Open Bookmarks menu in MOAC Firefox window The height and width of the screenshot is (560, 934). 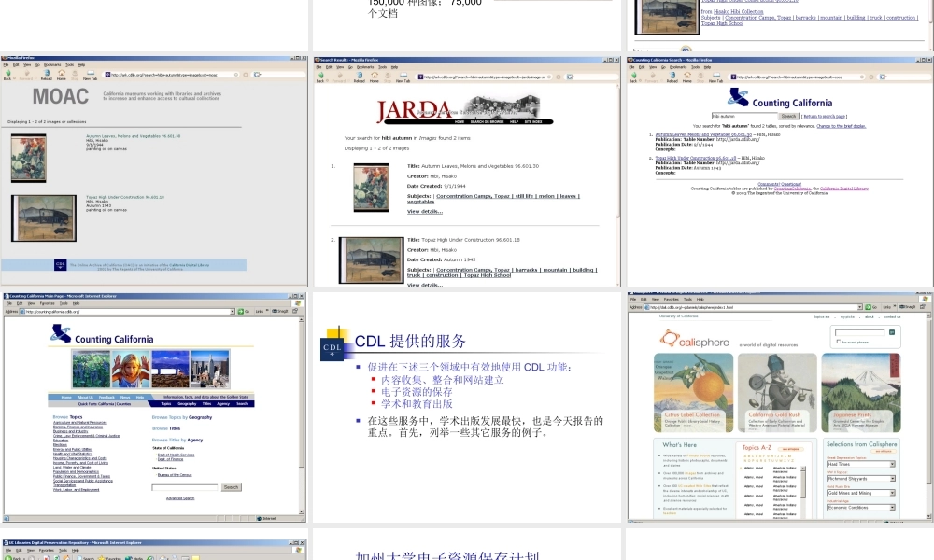[51, 65]
